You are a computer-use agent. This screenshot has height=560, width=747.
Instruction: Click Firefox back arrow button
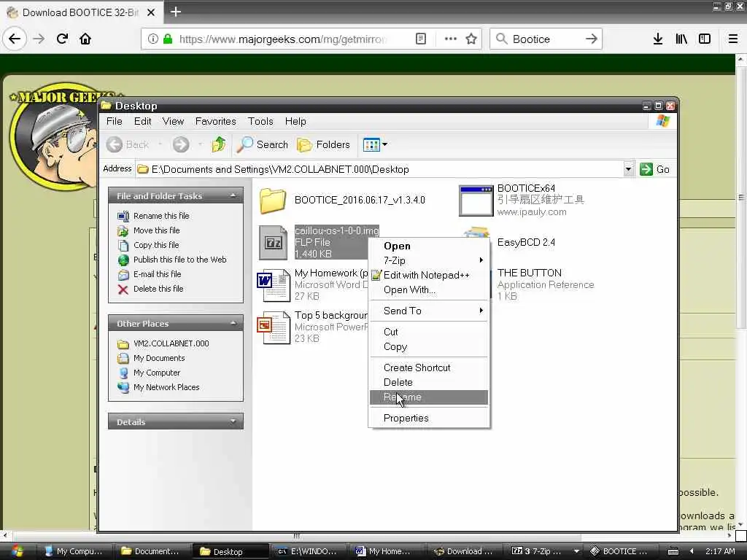15,39
